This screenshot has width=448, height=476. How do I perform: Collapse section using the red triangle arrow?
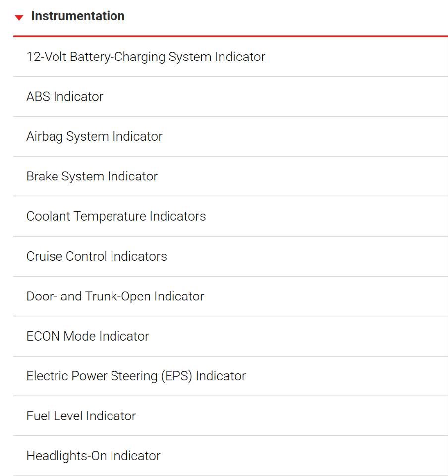(x=19, y=18)
